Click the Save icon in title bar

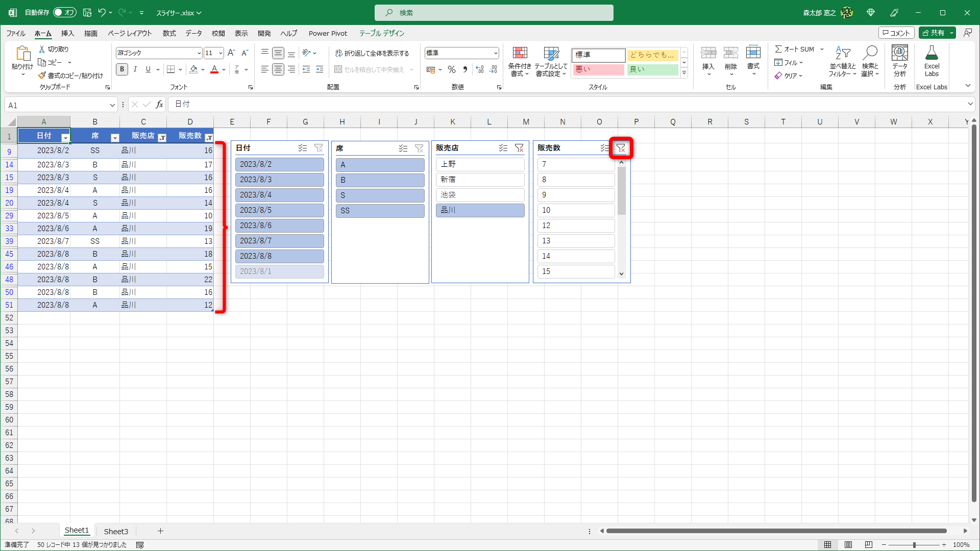click(87, 12)
